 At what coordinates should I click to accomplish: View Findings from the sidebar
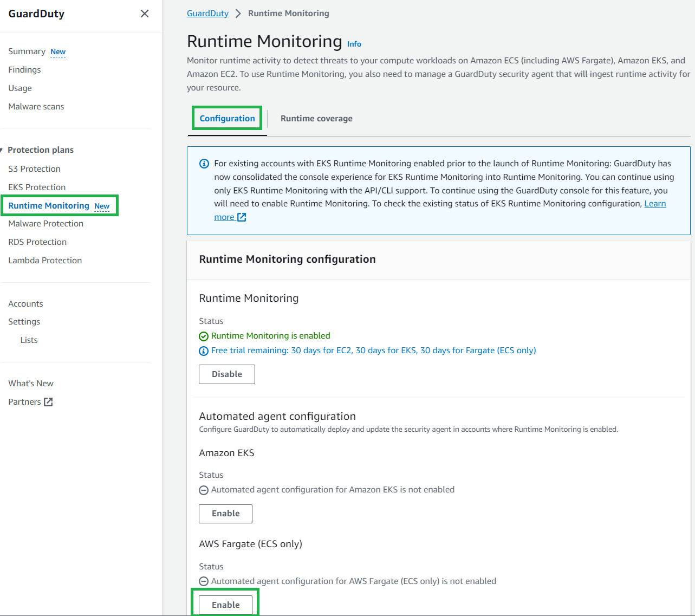coord(24,69)
